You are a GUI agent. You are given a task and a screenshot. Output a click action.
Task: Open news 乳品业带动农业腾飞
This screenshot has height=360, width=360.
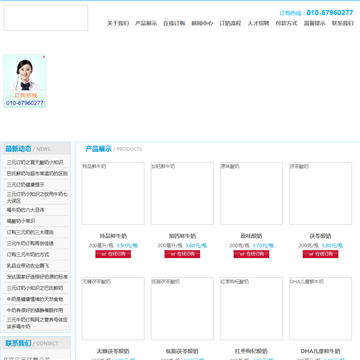click(28, 266)
